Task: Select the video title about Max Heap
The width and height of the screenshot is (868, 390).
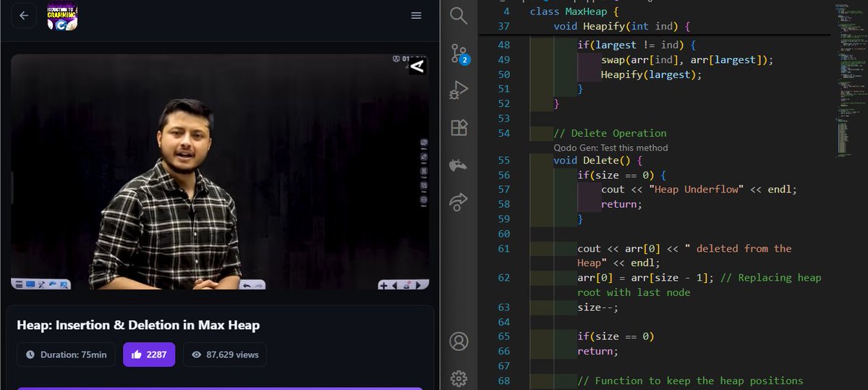Action: point(138,326)
